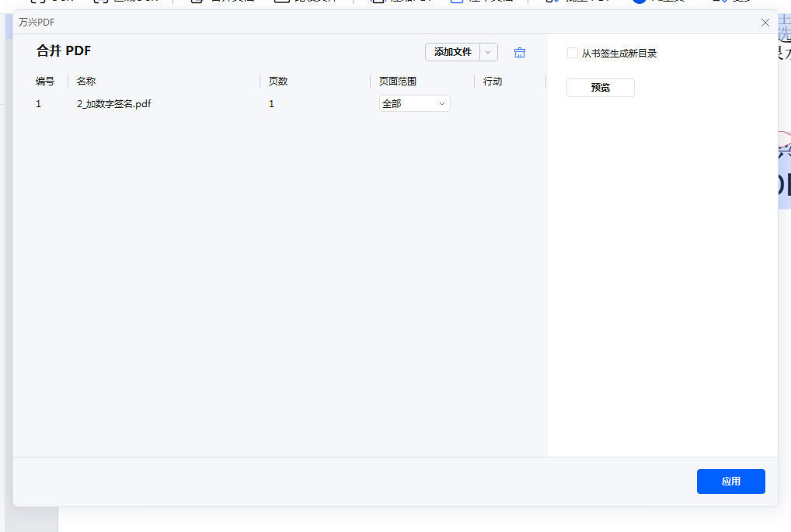Open the dropdown arrow beside 添加文件
The height and width of the screenshot is (532, 791).
click(x=487, y=52)
